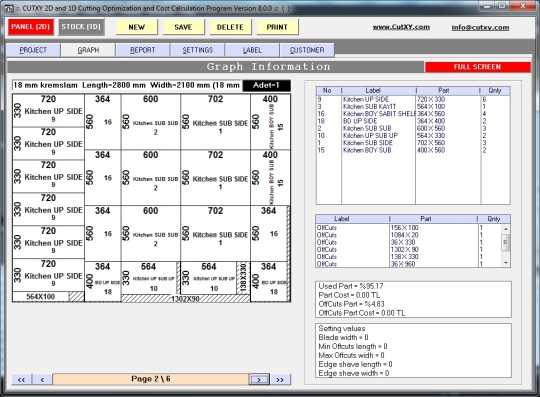Click the Max Offcuts width = 0 text

pos(351,355)
